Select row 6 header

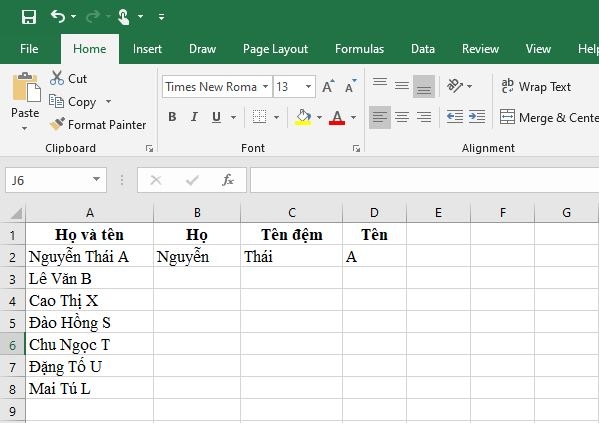tap(12, 344)
